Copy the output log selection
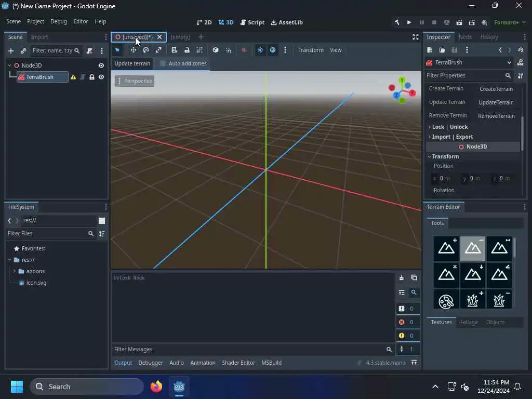This screenshot has width=532, height=399. point(414,277)
